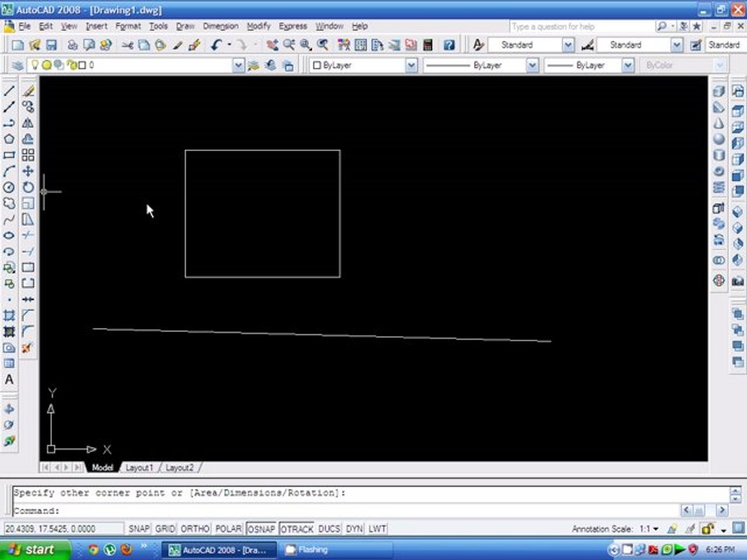747x560 pixels.
Task: Open the Format menu
Action: click(x=128, y=26)
